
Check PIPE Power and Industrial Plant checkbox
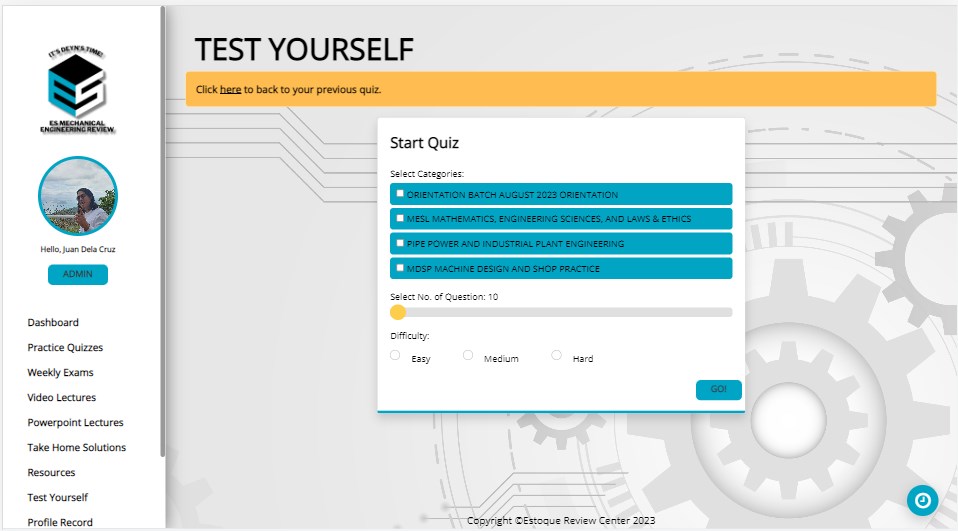click(400, 243)
